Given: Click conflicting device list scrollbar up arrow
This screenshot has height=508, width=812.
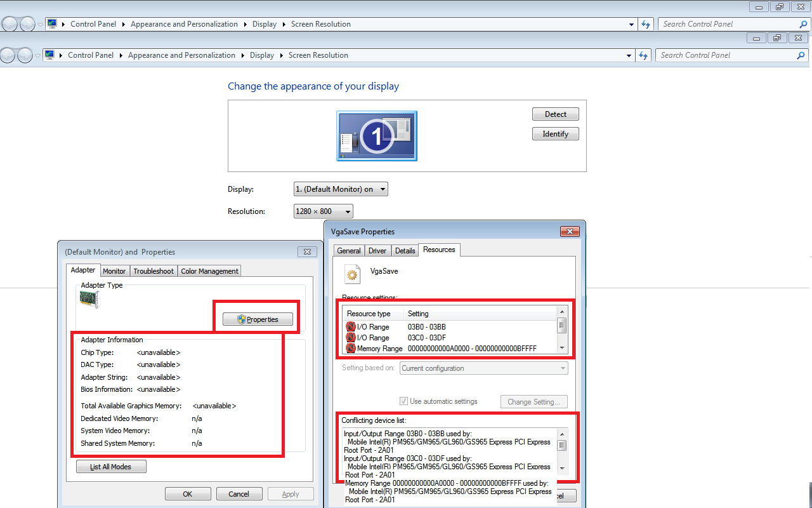Looking at the screenshot, I should (x=562, y=433).
